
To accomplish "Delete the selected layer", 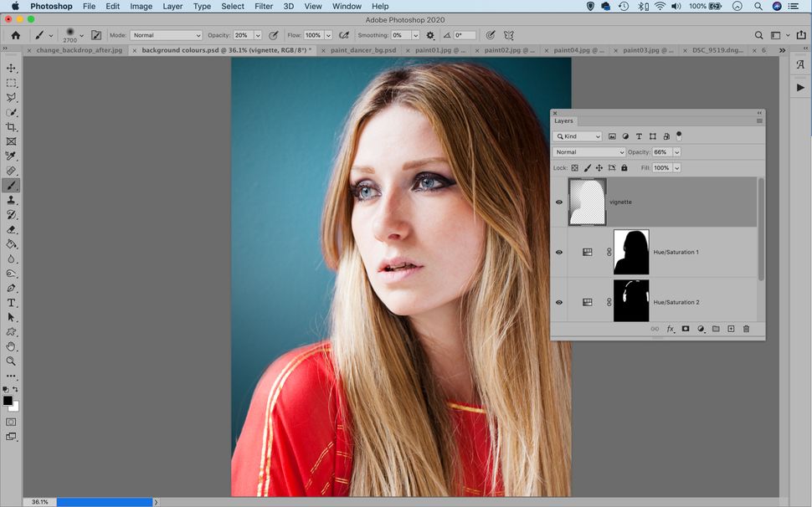I will pyautogui.click(x=746, y=329).
